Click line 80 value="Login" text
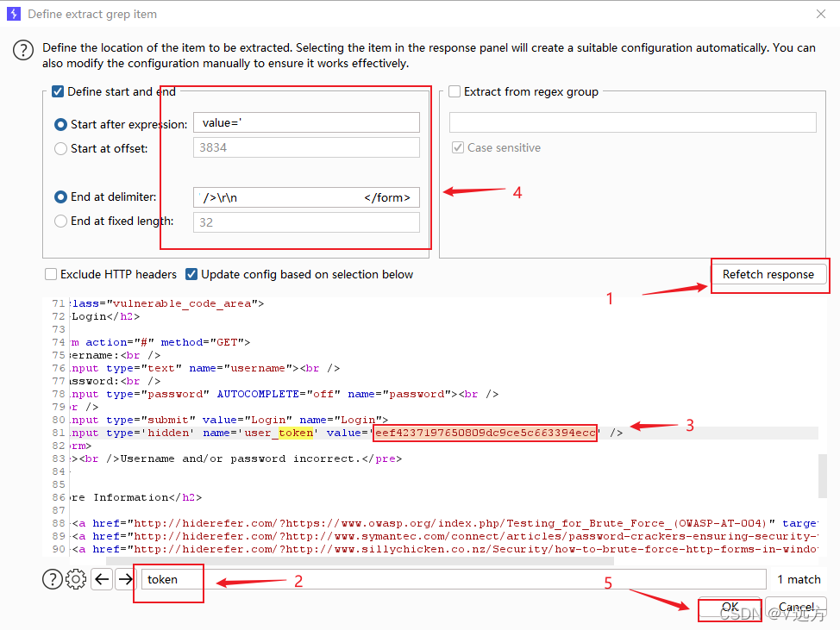 click(248, 420)
